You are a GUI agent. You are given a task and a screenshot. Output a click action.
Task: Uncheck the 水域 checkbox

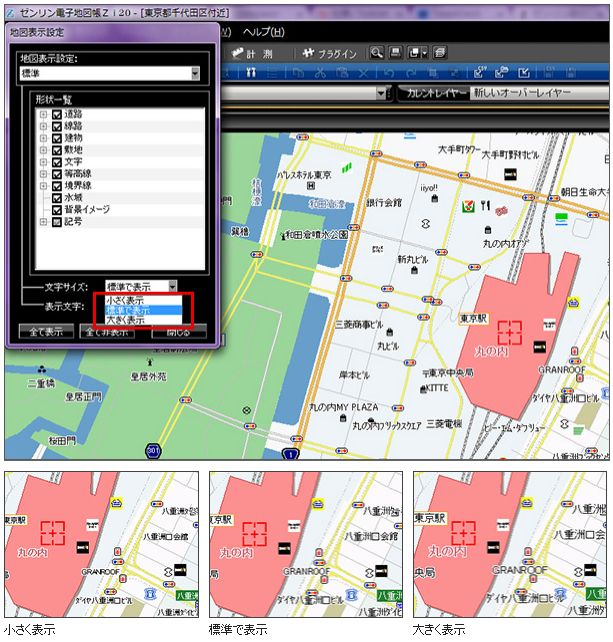57,198
